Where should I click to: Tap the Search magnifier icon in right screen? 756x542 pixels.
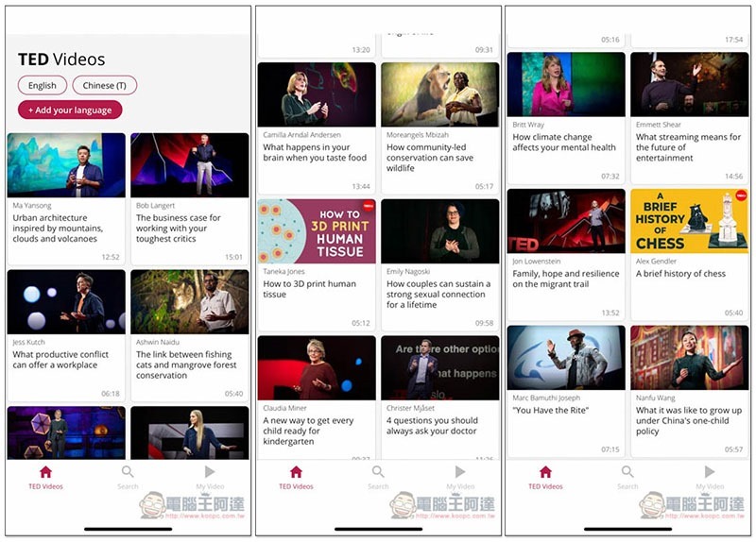(627, 471)
